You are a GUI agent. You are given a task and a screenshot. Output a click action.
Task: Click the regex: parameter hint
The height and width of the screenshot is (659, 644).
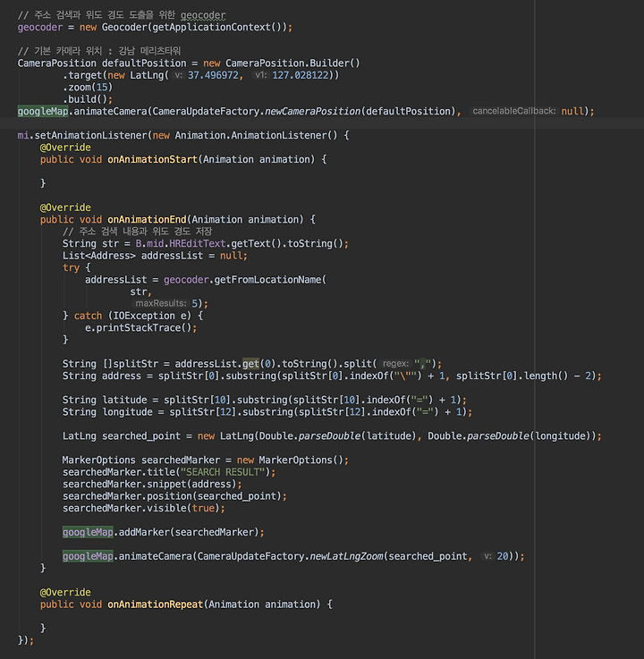(395, 364)
